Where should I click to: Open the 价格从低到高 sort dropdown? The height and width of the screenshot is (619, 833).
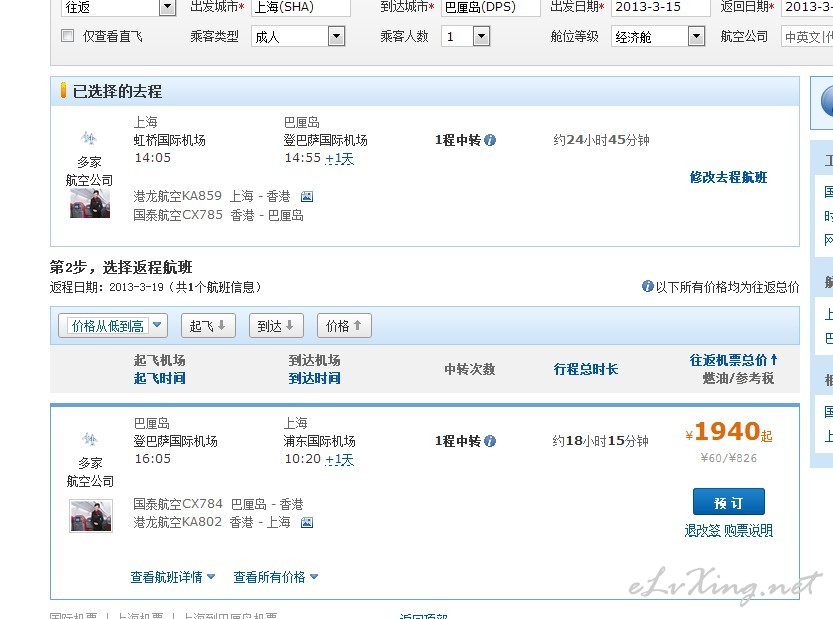113,326
